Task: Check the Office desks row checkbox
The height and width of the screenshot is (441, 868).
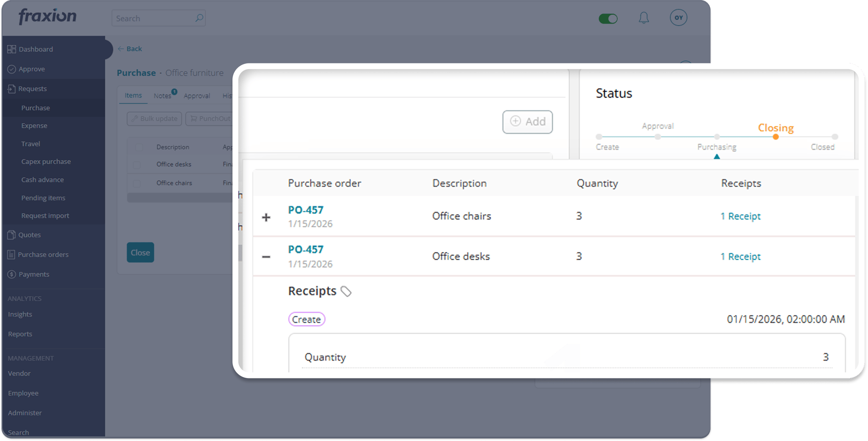Action: coord(138,165)
